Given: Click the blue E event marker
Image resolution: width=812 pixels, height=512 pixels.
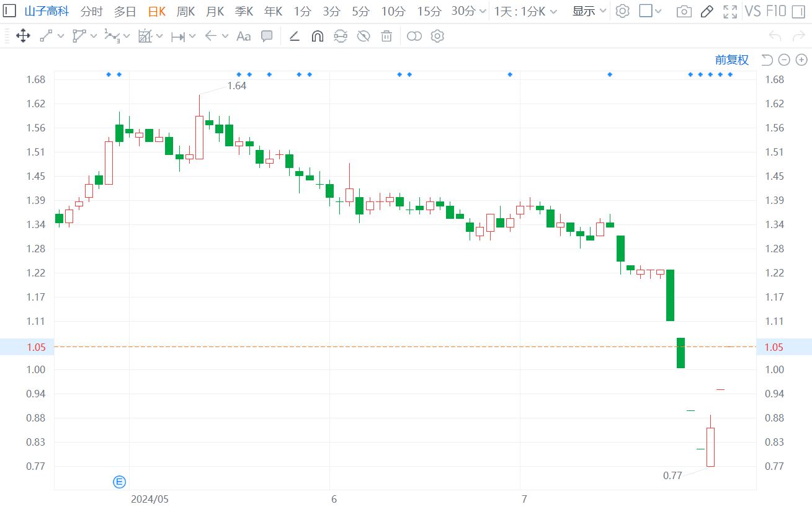Looking at the screenshot, I should (x=119, y=482).
